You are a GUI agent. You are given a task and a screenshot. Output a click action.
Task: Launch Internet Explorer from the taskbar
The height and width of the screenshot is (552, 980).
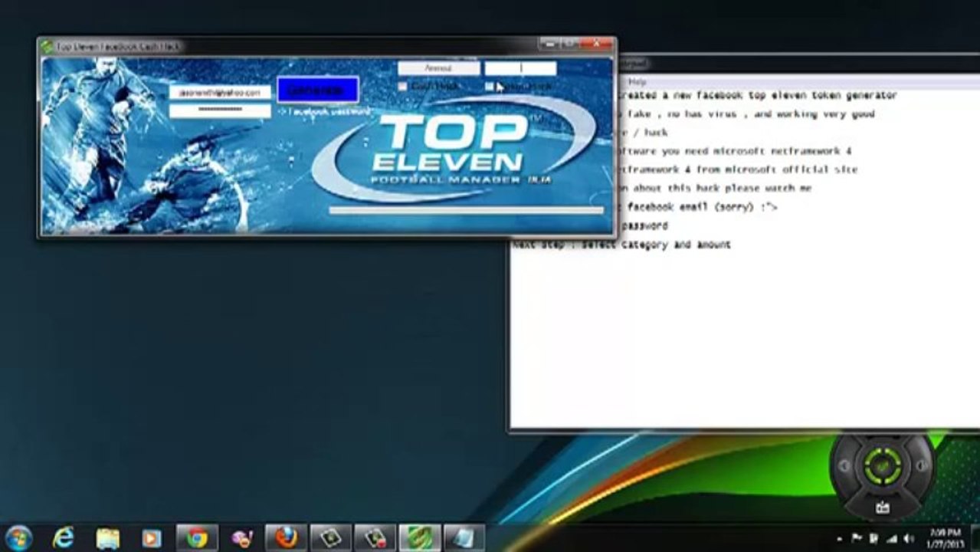(63, 537)
